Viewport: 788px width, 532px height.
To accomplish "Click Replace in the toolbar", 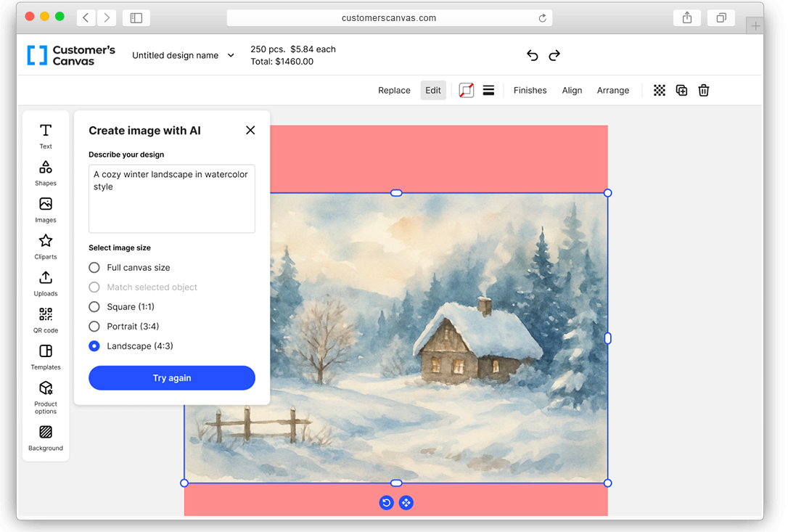I will point(394,91).
